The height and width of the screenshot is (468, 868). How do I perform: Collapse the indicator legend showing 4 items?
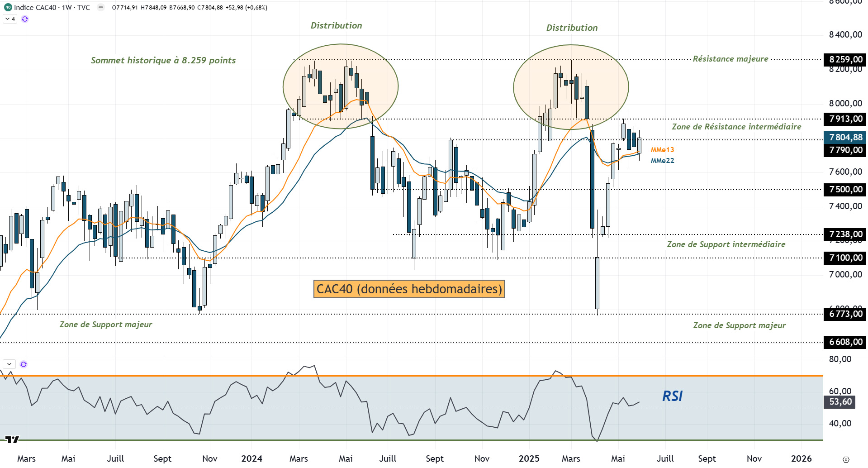tap(10, 19)
